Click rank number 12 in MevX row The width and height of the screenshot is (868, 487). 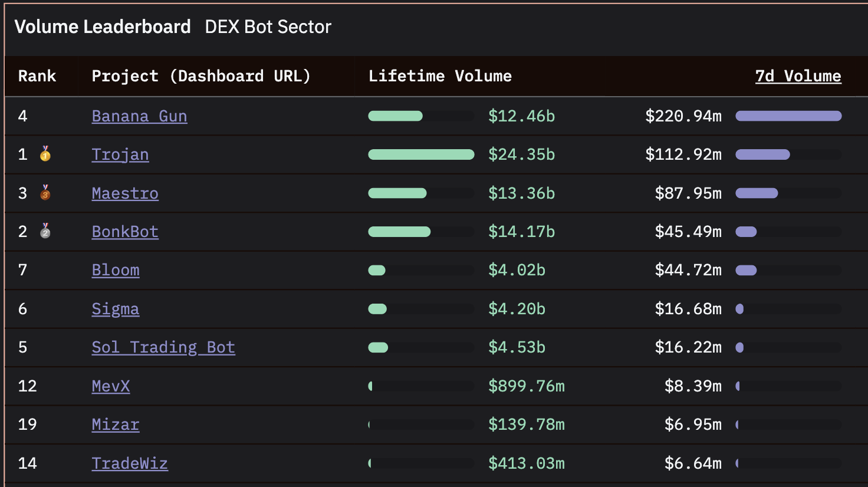pyautogui.click(x=28, y=386)
